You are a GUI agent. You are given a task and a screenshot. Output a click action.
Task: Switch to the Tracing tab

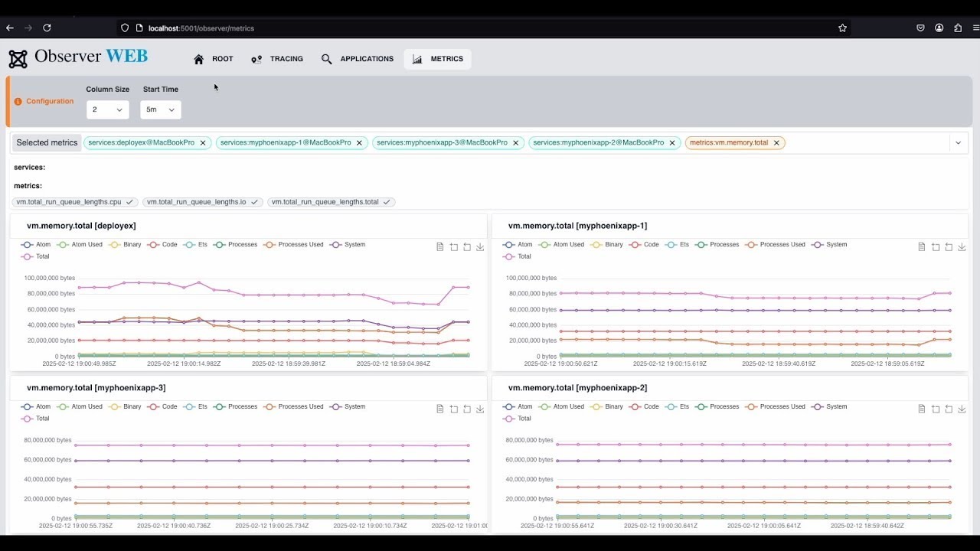tap(277, 59)
